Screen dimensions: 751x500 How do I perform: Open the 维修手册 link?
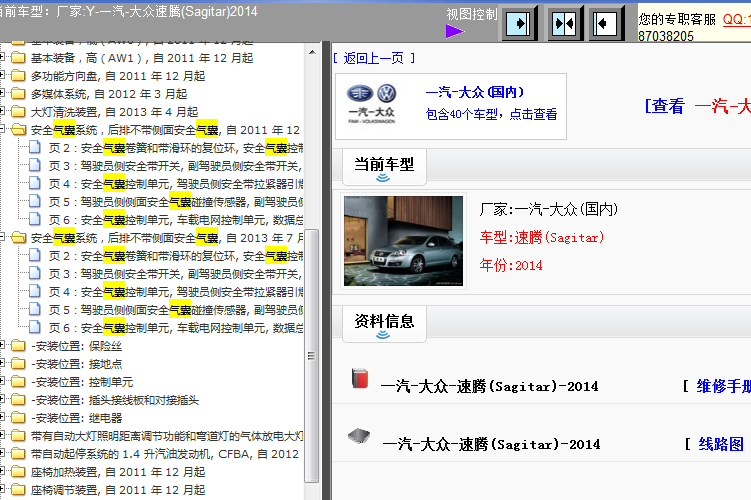(x=723, y=386)
